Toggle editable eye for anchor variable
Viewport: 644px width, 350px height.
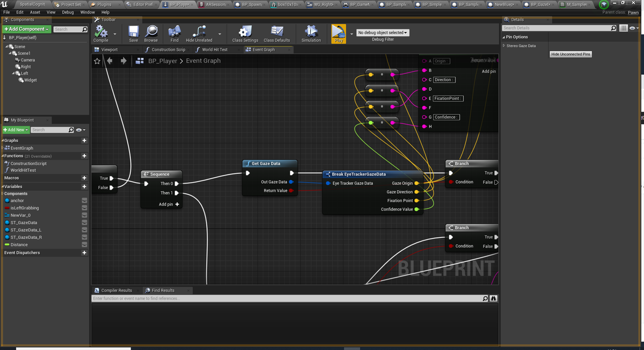pyautogui.click(x=84, y=201)
